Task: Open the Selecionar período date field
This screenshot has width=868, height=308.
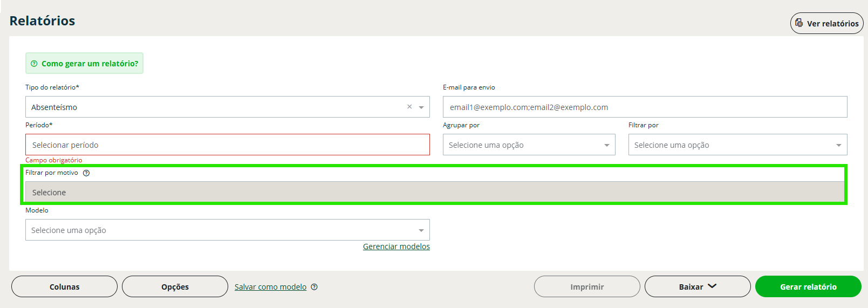Action: pos(227,145)
